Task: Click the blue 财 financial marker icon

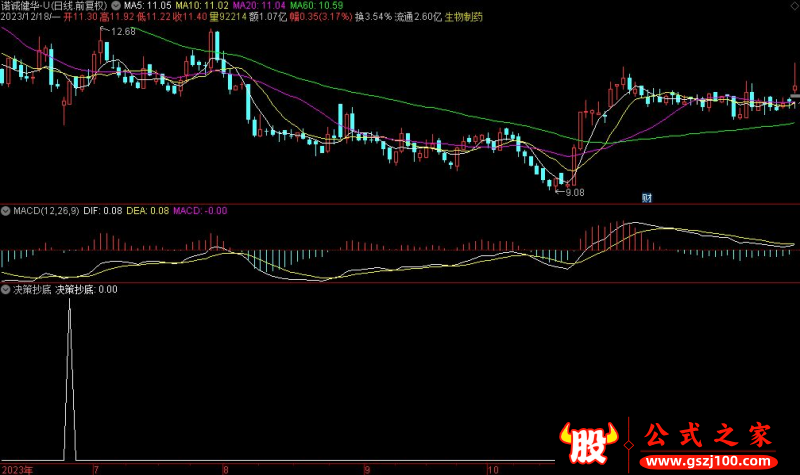Action: coord(646,198)
